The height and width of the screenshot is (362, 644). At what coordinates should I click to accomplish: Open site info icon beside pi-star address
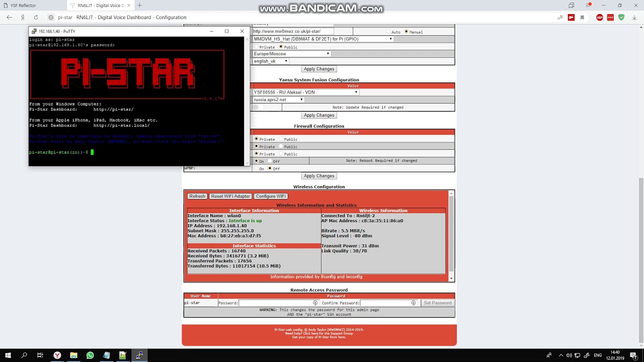pyautogui.click(x=51, y=17)
